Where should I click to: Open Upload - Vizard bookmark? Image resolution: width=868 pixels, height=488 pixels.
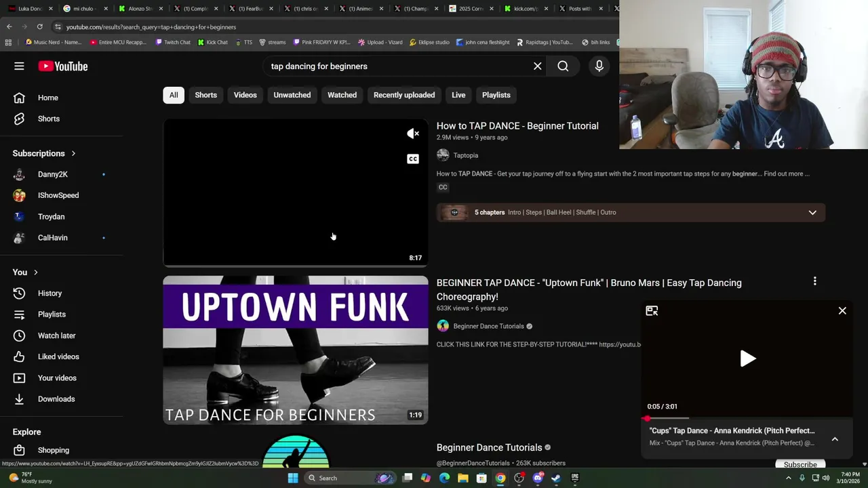(380, 42)
